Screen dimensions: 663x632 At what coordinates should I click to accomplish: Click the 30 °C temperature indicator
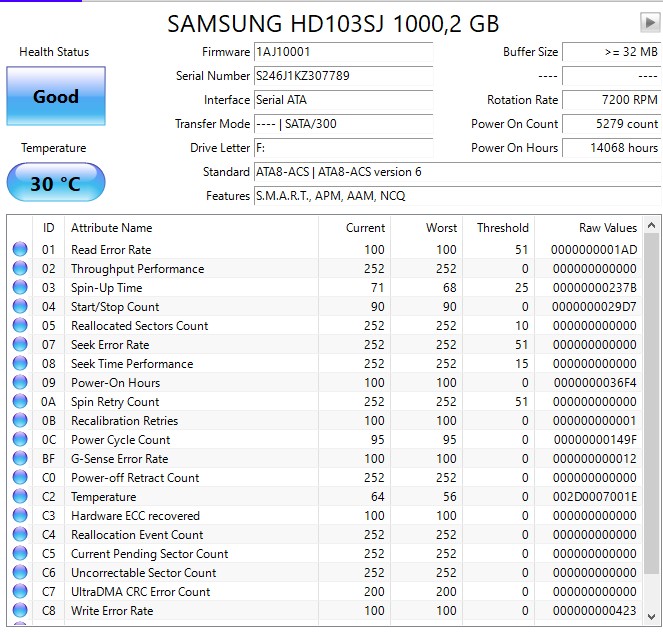[56, 184]
